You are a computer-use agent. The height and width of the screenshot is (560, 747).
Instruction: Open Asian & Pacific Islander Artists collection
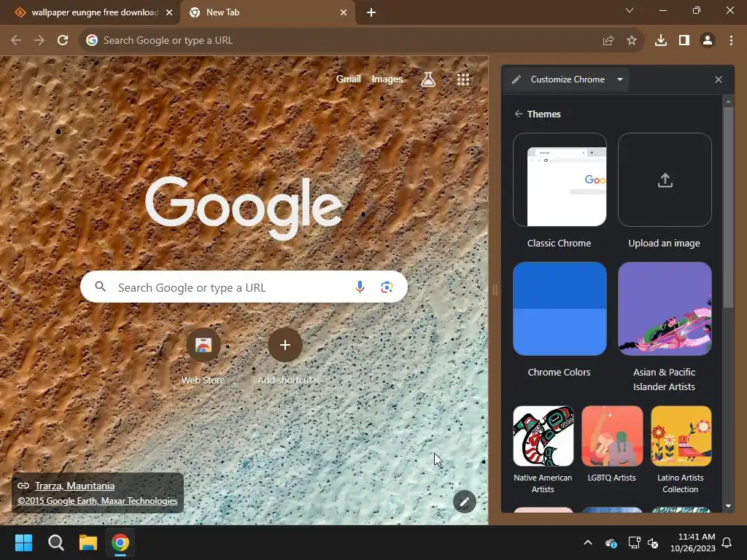tap(665, 308)
